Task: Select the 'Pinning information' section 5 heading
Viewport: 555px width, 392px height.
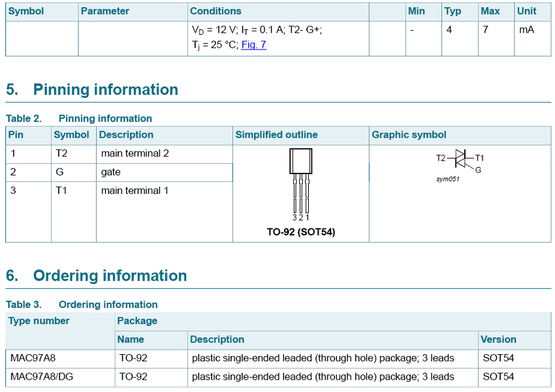Action: (x=105, y=90)
